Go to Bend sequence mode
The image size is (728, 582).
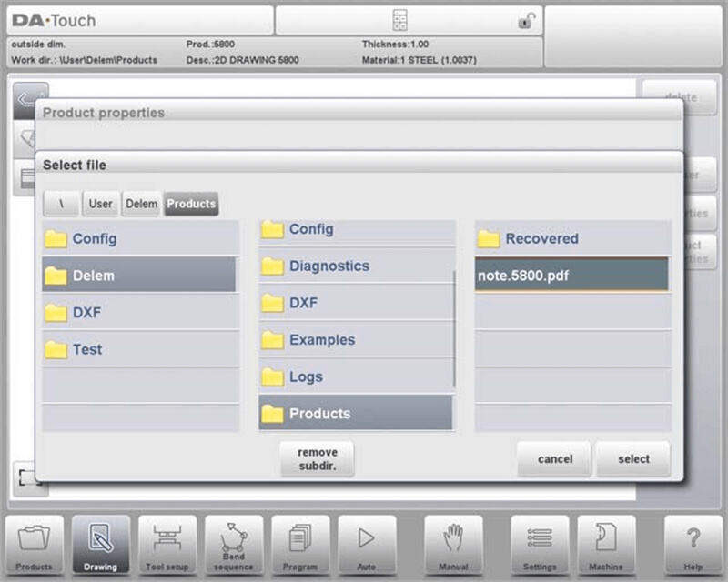[233, 545]
